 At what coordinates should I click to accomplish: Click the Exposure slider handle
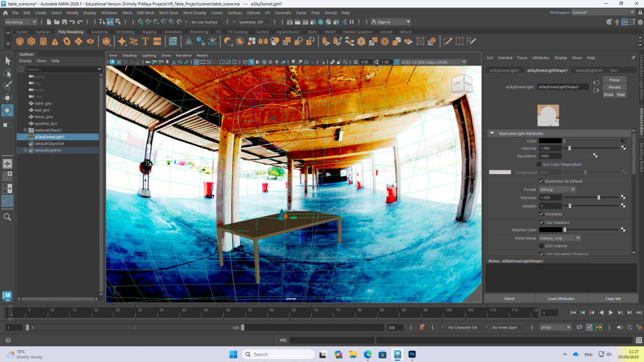pyautogui.click(x=599, y=197)
